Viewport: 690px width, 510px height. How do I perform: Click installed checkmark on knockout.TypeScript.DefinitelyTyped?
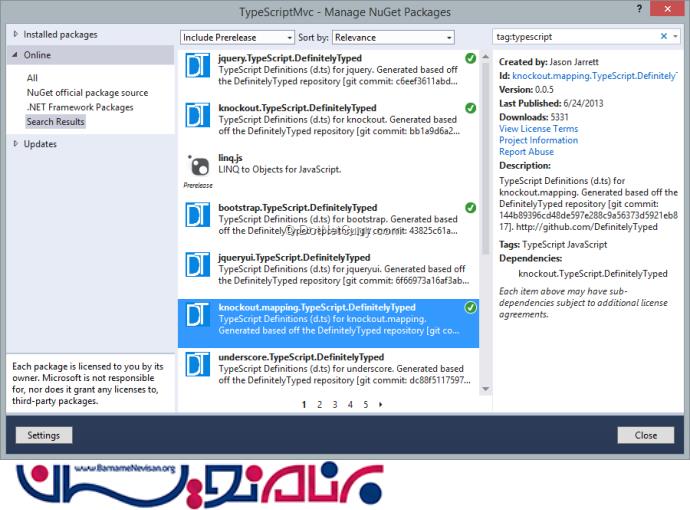pos(470,108)
